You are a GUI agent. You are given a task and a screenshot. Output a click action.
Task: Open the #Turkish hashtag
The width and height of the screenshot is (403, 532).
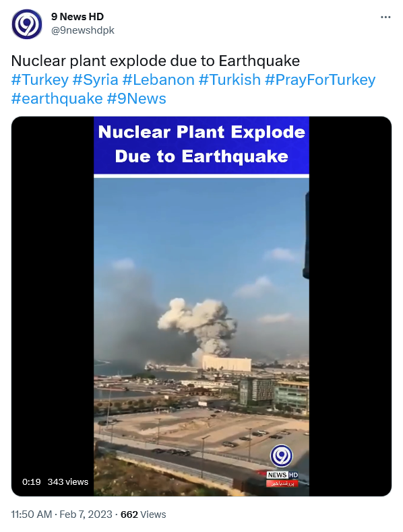coord(230,79)
